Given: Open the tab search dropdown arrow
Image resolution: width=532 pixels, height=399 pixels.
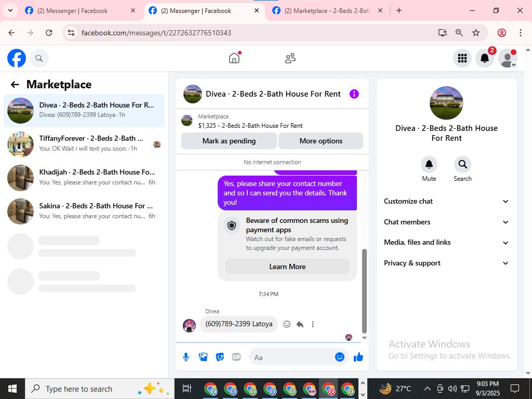Looking at the screenshot, I should (x=10, y=10).
